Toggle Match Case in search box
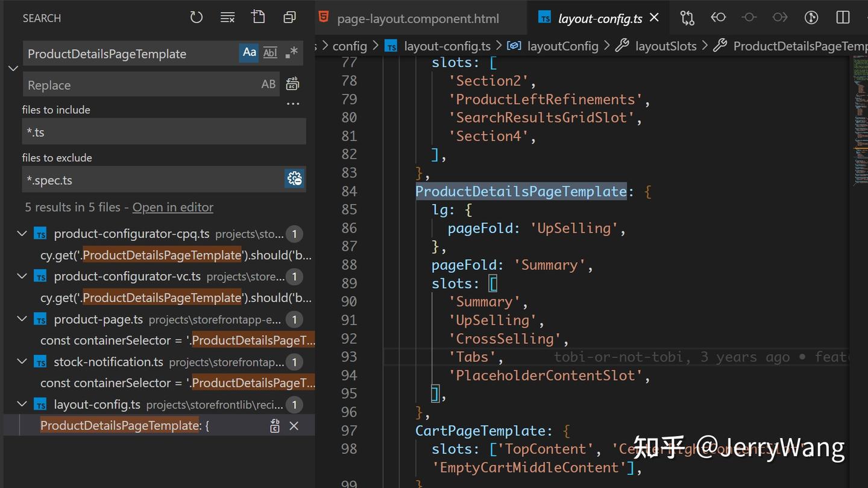 250,53
